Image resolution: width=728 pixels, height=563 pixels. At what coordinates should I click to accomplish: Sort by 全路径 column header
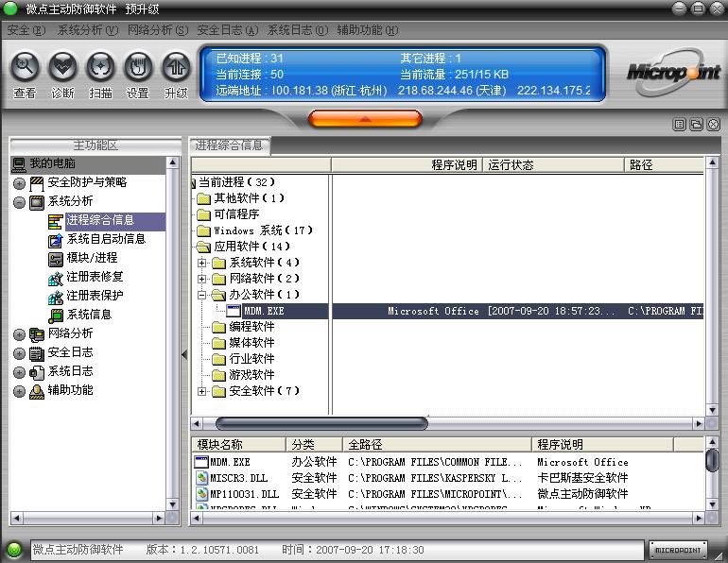(x=437, y=444)
